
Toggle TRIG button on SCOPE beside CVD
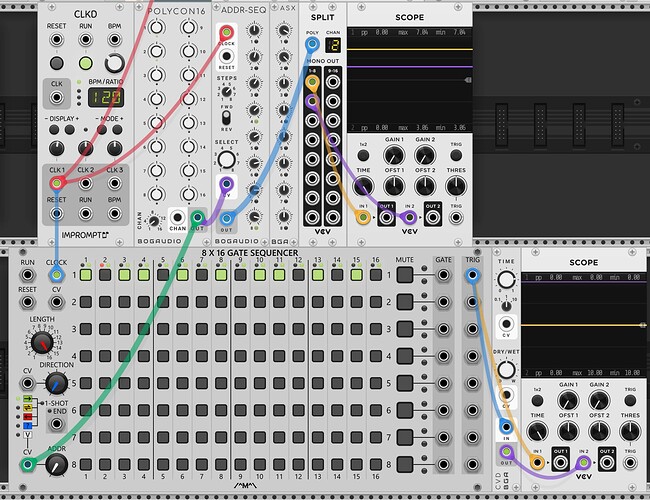click(630, 400)
